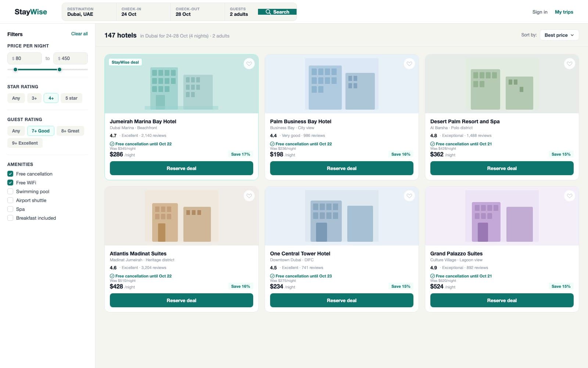Enable Swimming pool filter

[10, 191]
